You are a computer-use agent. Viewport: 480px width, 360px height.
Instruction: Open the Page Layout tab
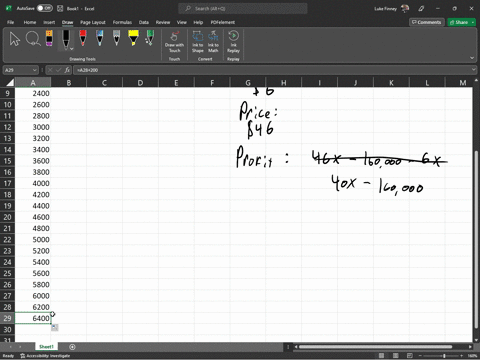93,22
